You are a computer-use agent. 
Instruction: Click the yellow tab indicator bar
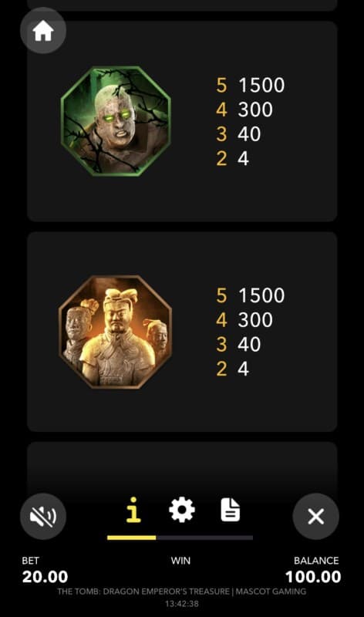pyautogui.click(x=131, y=538)
